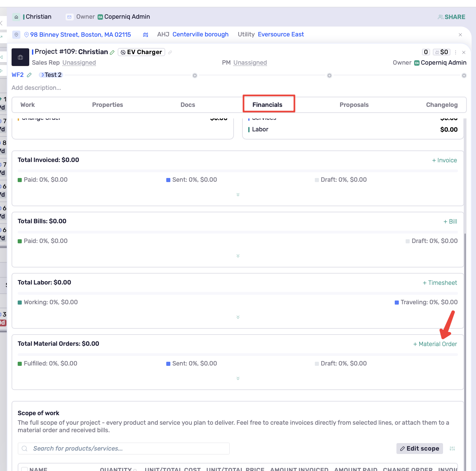Go to the Proposals tab
The image size is (476, 471).
coord(354,105)
